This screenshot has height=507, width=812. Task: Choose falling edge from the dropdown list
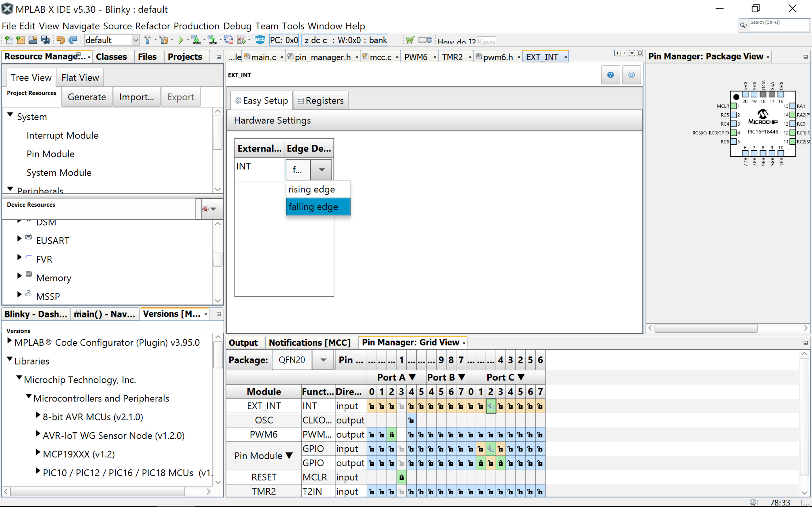click(x=318, y=207)
